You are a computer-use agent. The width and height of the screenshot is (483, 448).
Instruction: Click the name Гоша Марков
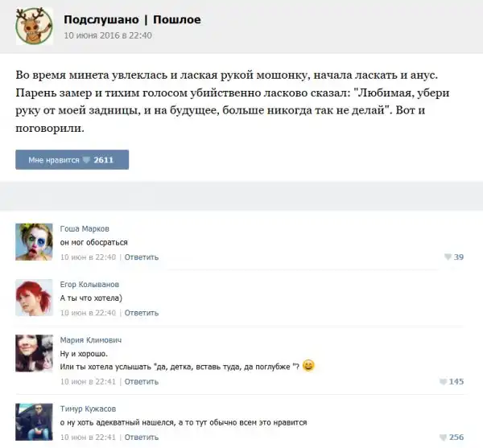pyautogui.click(x=85, y=229)
